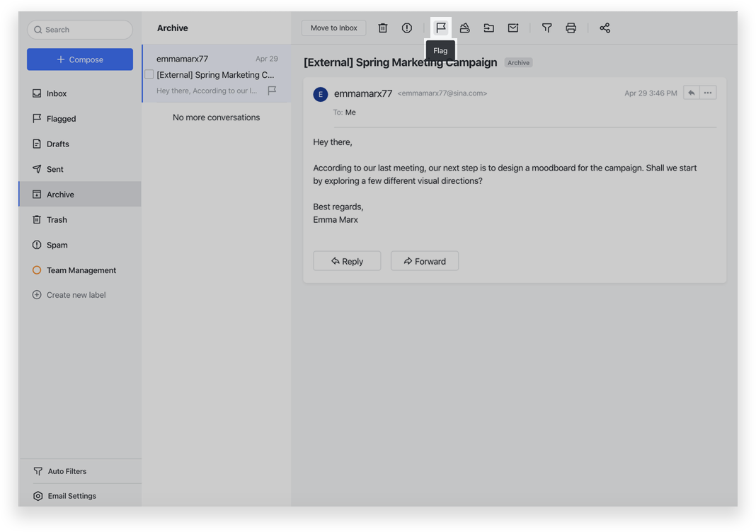Click the label tag icon in the toolbar
756x532 pixels.
pyautogui.click(x=464, y=28)
